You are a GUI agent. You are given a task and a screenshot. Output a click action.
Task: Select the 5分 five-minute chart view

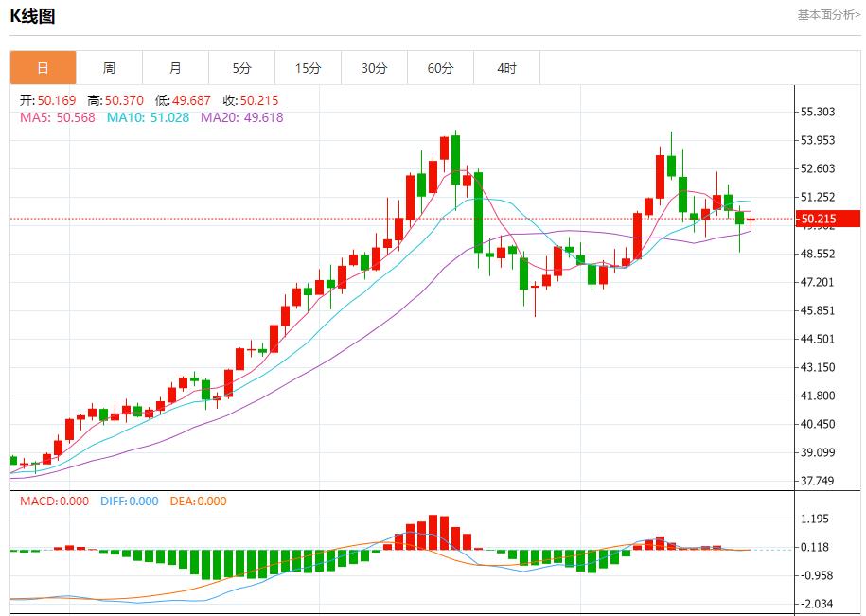242,67
